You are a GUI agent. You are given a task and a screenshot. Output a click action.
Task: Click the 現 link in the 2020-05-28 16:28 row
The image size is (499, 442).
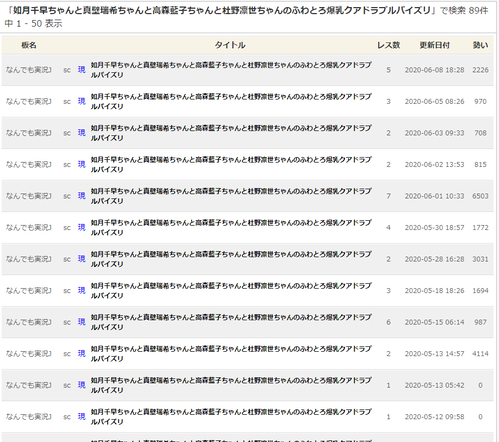tap(82, 259)
